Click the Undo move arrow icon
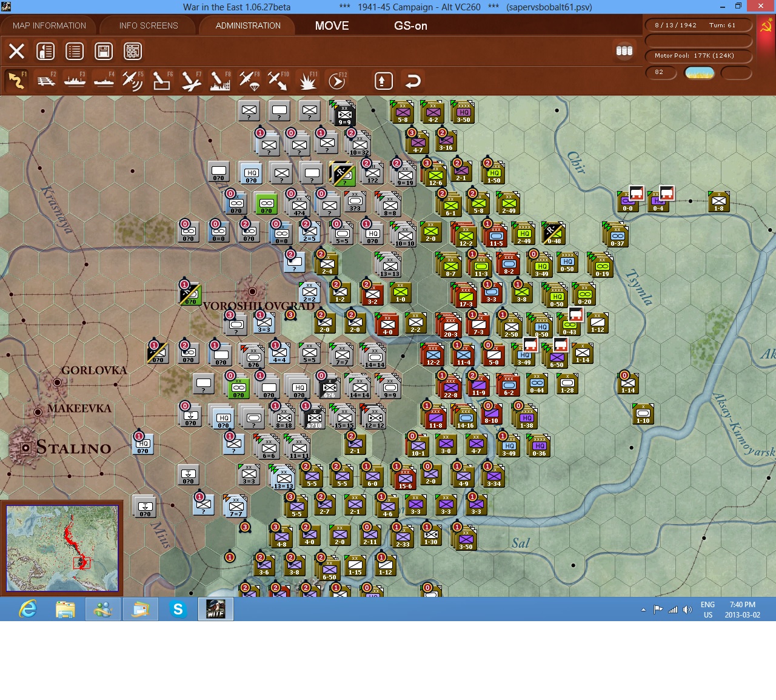The height and width of the screenshot is (700, 776). (413, 81)
